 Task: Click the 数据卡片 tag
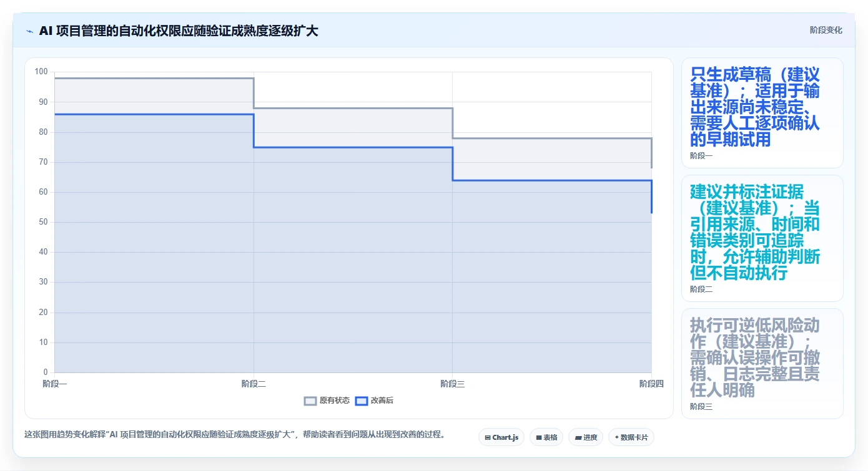tap(631, 437)
